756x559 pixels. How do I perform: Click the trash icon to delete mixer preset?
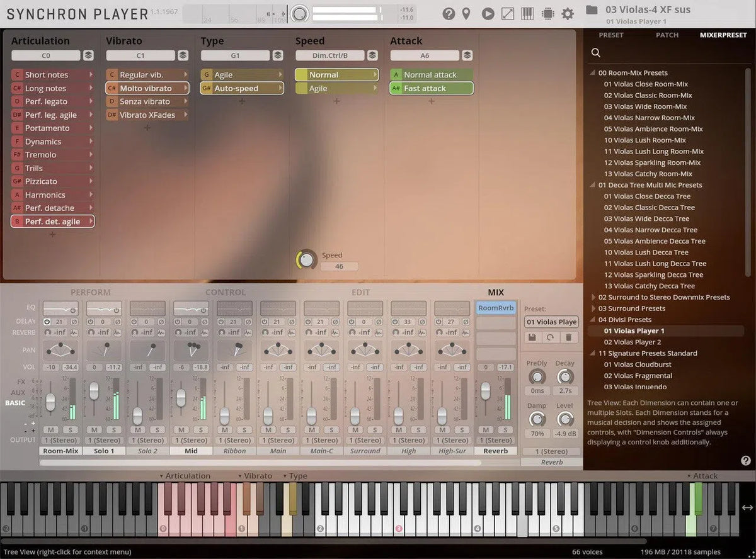point(568,337)
